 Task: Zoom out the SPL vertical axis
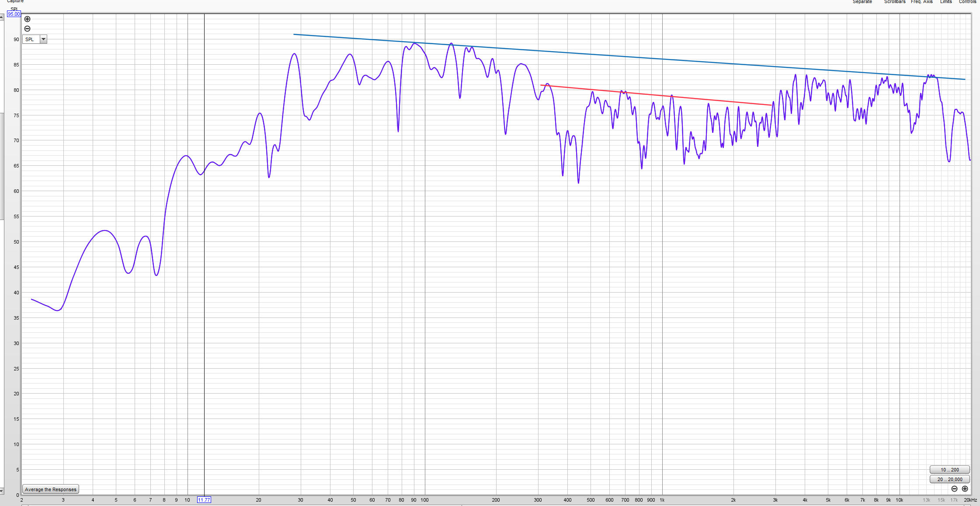(x=27, y=29)
